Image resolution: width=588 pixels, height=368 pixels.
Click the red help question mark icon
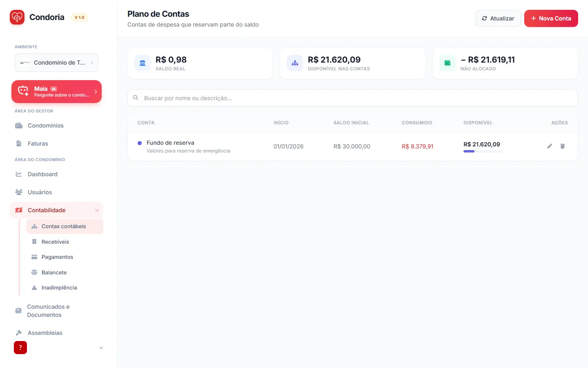click(x=20, y=348)
